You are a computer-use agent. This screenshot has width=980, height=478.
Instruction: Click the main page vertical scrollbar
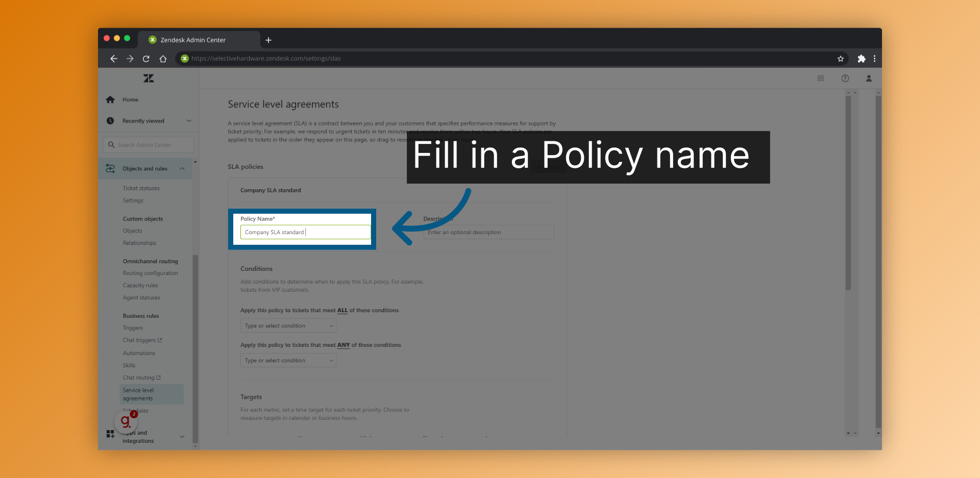[848, 193]
